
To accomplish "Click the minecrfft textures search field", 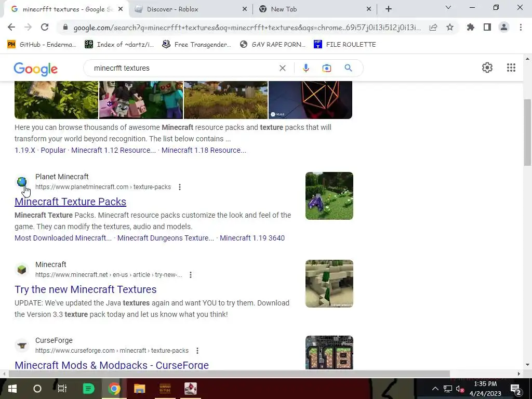I will tap(183, 68).
